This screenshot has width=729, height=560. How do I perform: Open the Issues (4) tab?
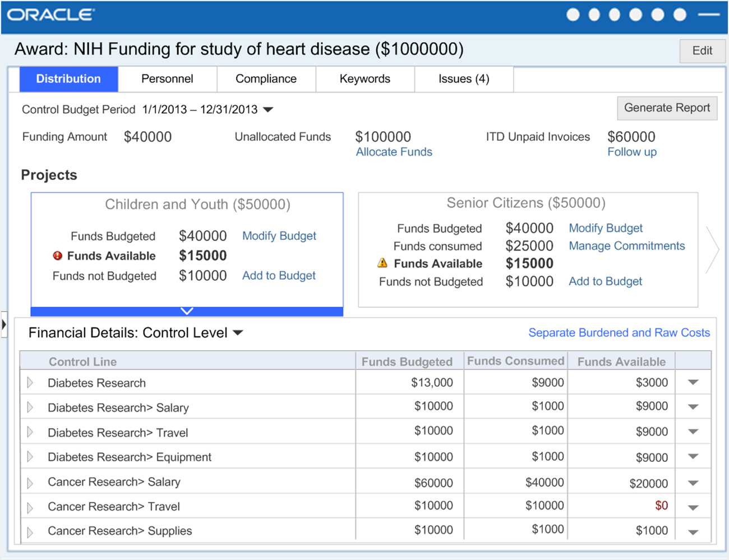[x=464, y=79]
